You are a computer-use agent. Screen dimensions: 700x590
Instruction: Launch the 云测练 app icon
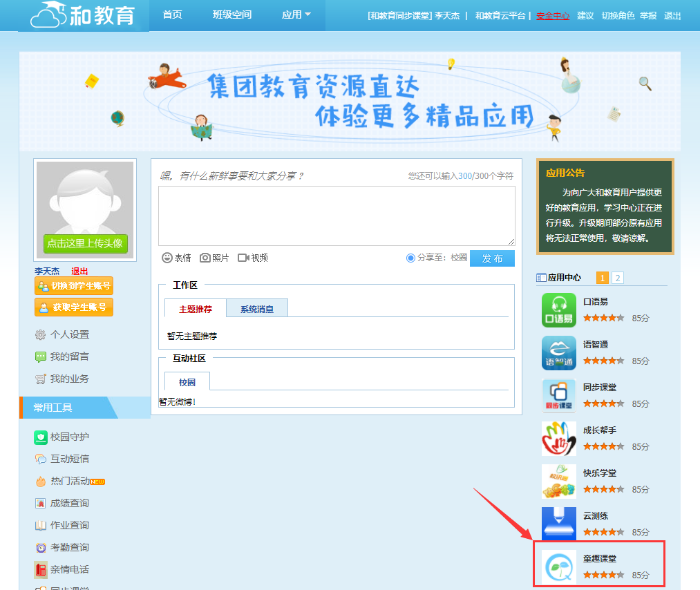[x=558, y=524]
